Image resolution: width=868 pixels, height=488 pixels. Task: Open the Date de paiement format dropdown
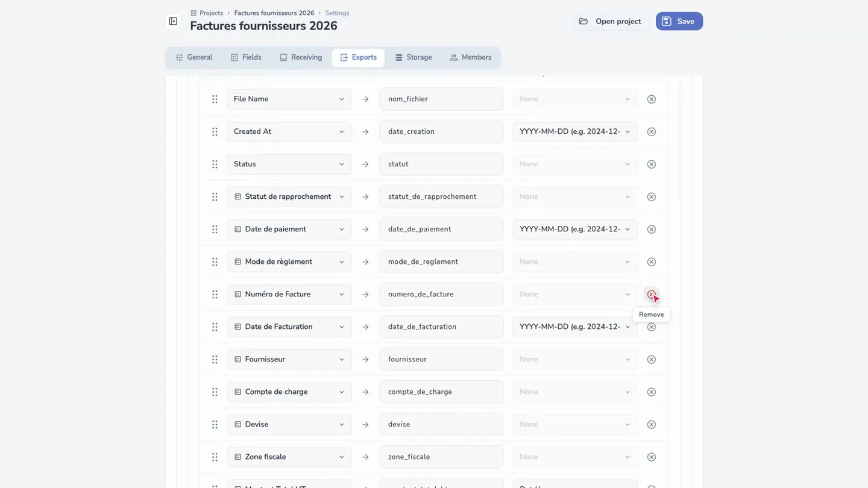575,229
